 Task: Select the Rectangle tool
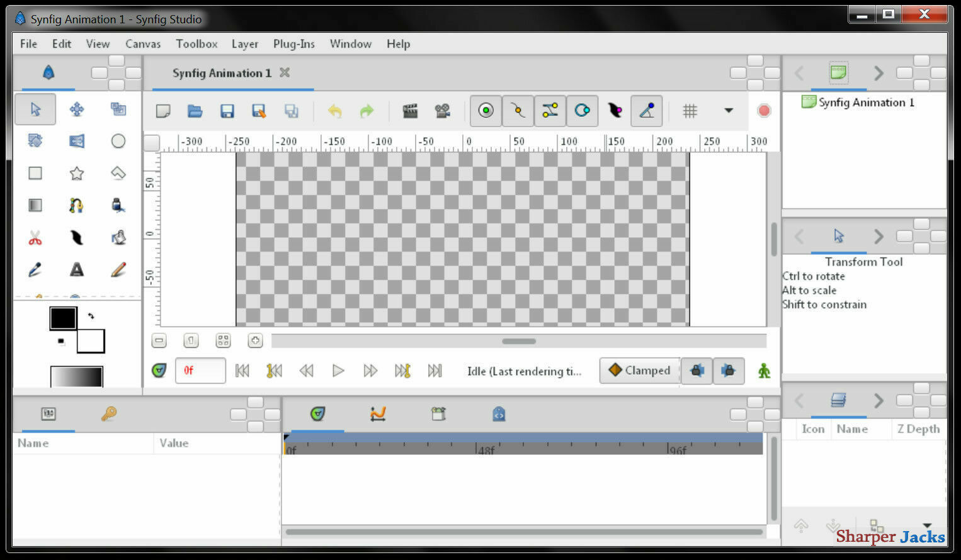click(35, 173)
